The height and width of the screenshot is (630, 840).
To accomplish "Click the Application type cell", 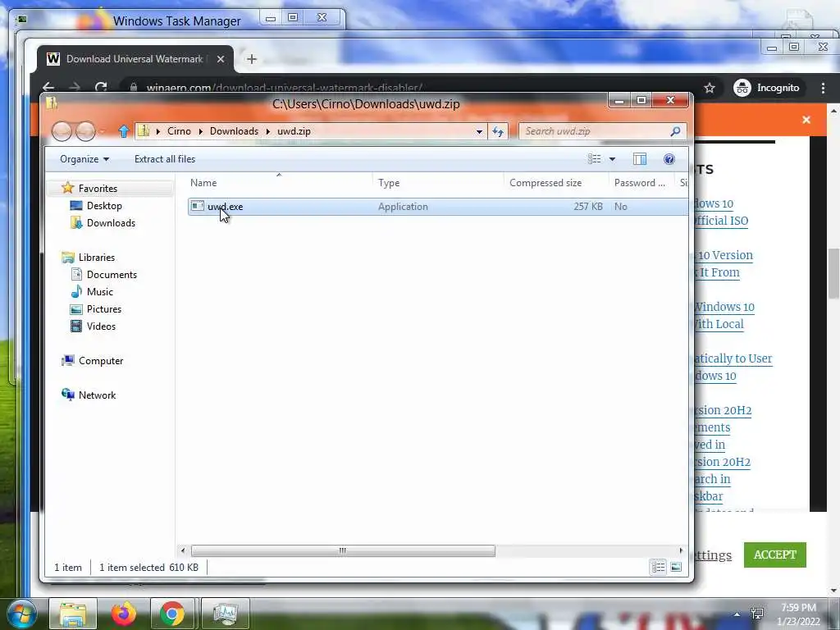I will [403, 207].
